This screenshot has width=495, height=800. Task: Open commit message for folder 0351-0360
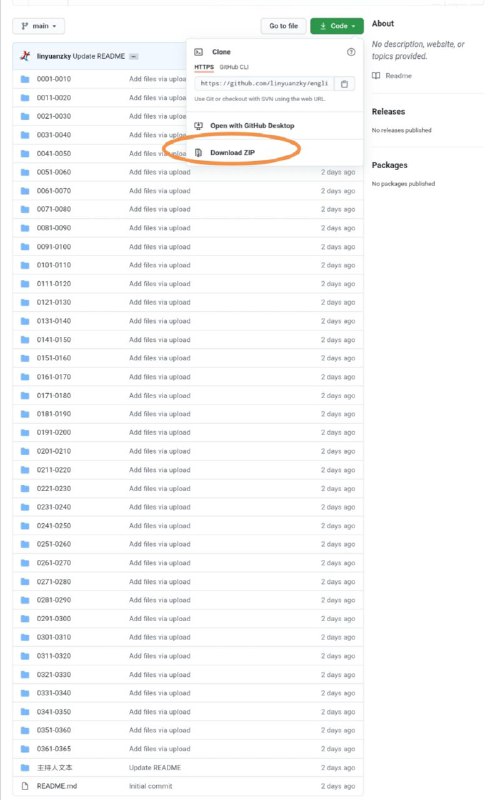coord(160,730)
